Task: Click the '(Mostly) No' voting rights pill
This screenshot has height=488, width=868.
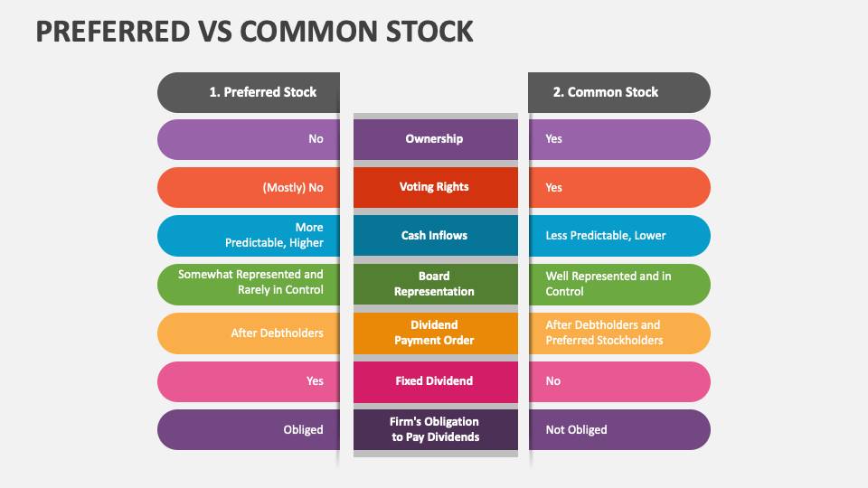Action: click(x=249, y=188)
